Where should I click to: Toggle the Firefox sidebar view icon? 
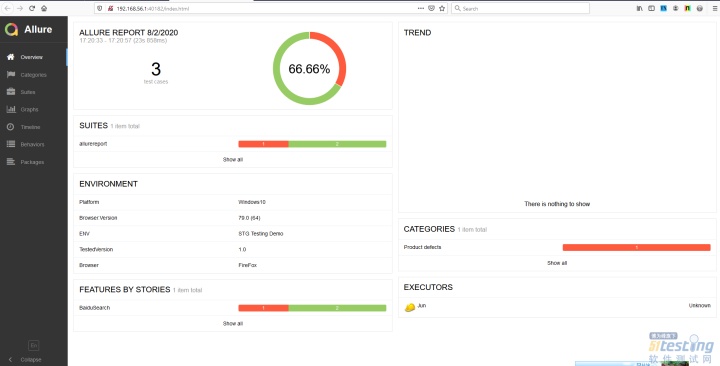click(x=652, y=8)
